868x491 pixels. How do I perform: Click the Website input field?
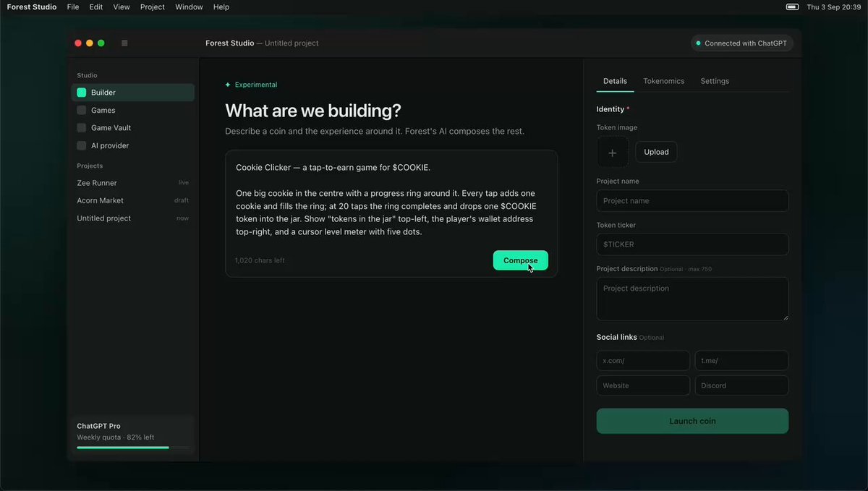(x=643, y=385)
